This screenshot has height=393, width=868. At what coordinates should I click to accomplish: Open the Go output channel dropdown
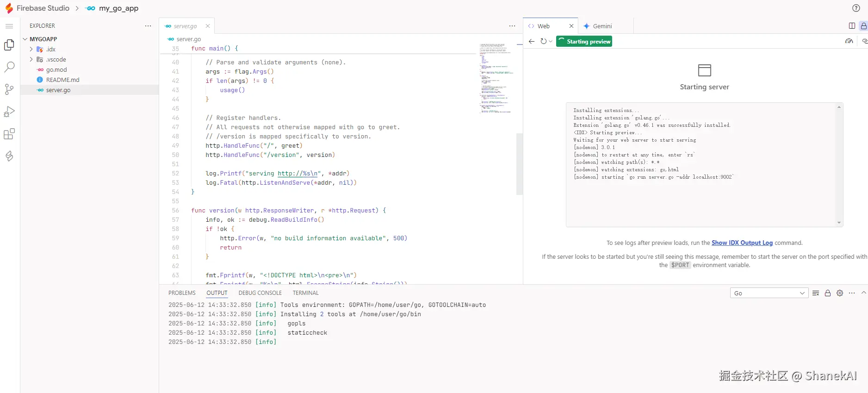pos(769,293)
